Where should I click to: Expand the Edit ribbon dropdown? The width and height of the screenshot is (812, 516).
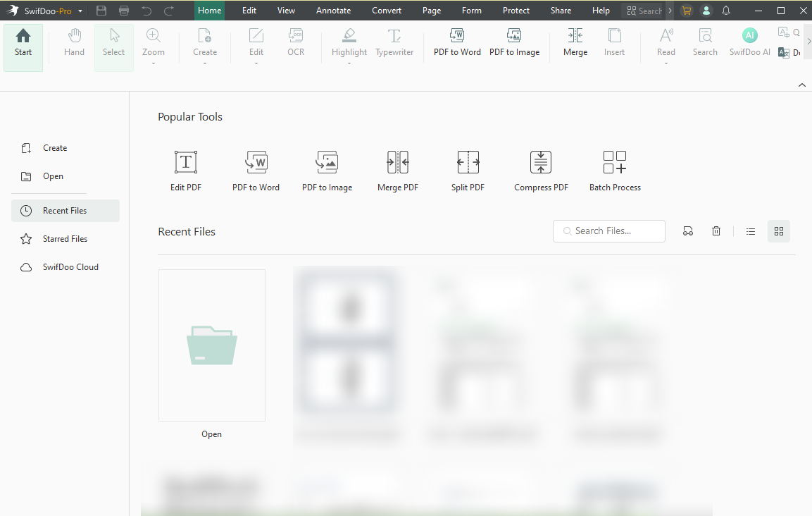pos(256,63)
